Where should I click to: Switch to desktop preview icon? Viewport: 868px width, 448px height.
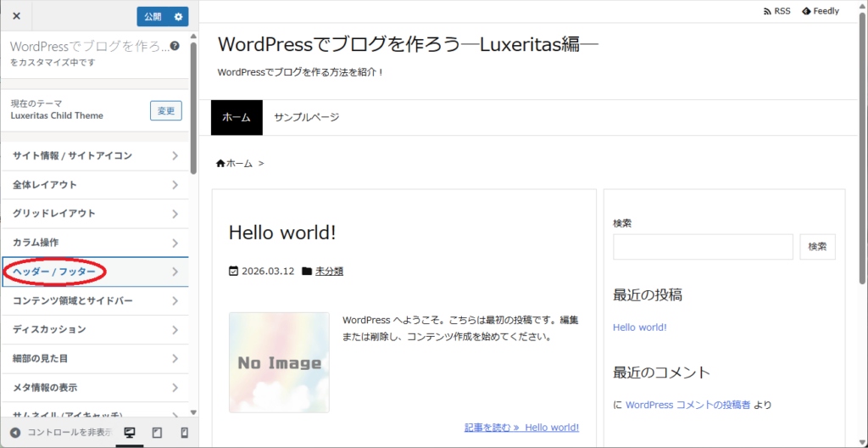[x=130, y=433]
